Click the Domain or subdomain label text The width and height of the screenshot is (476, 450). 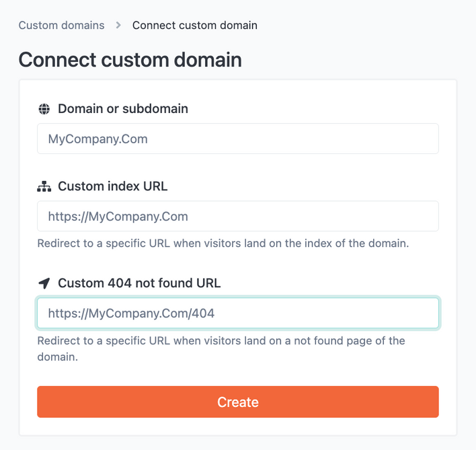tap(123, 109)
